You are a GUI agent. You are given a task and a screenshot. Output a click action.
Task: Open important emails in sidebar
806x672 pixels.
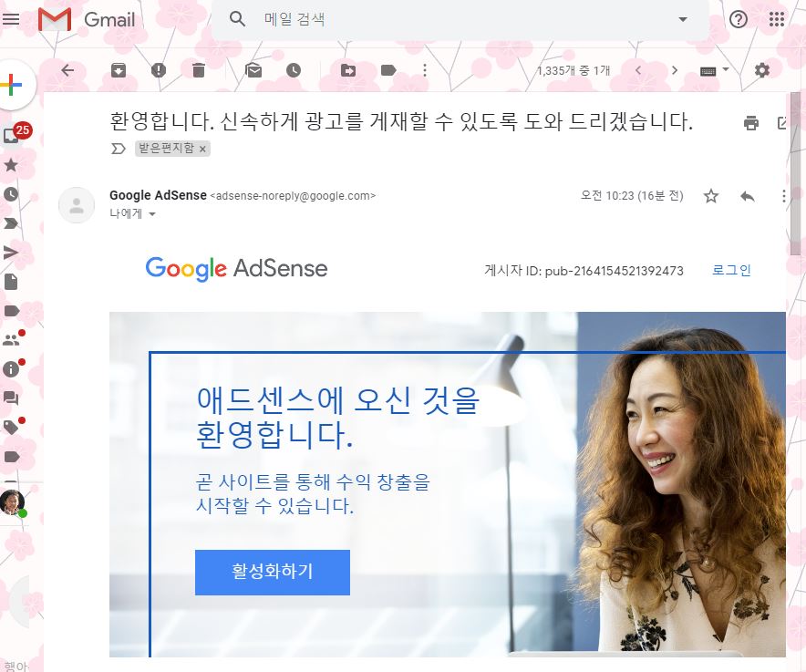point(11,223)
